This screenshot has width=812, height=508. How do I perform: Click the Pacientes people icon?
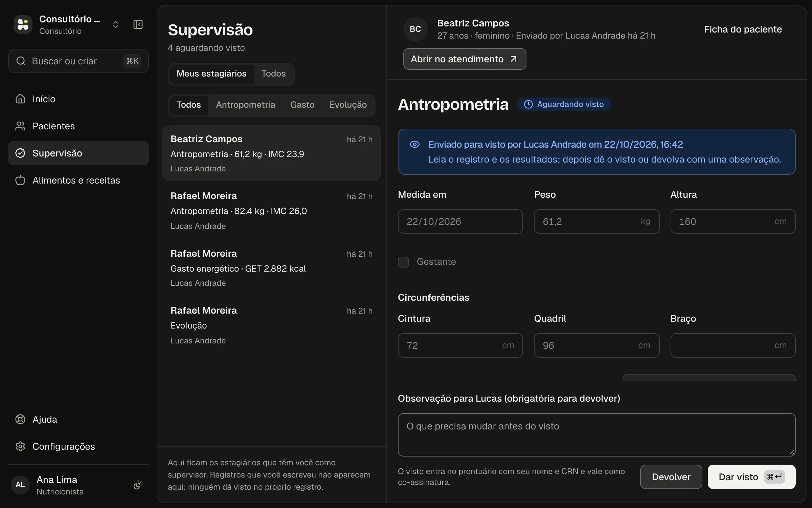(x=20, y=126)
